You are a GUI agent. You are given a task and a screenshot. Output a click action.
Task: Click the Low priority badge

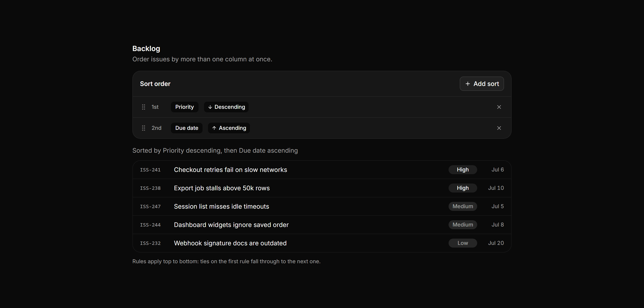coord(463,243)
